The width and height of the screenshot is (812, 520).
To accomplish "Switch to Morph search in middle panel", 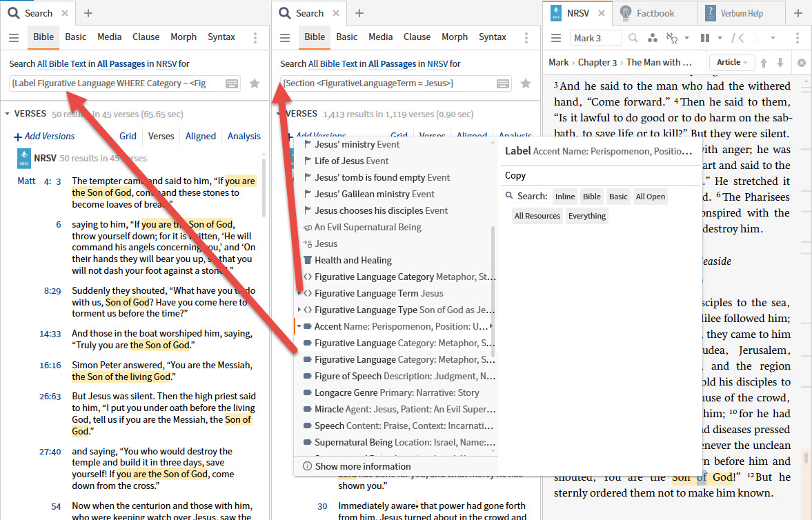I will coord(455,37).
